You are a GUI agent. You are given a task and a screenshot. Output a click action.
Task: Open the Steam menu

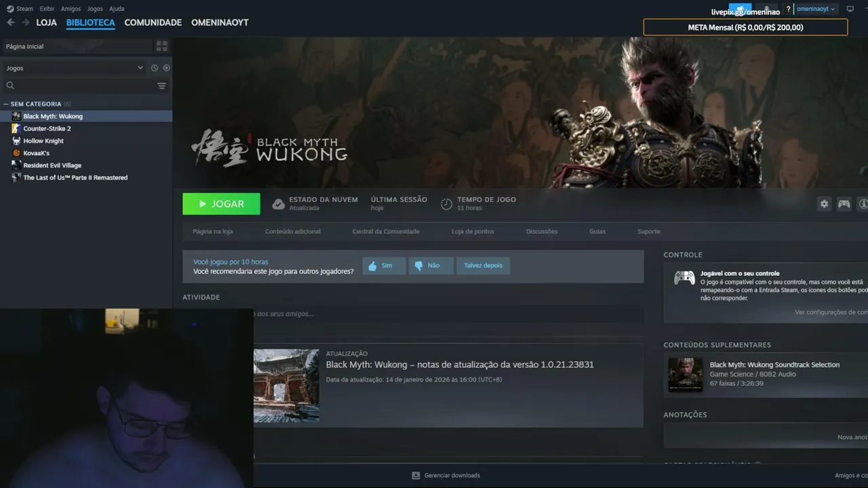tap(24, 9)
